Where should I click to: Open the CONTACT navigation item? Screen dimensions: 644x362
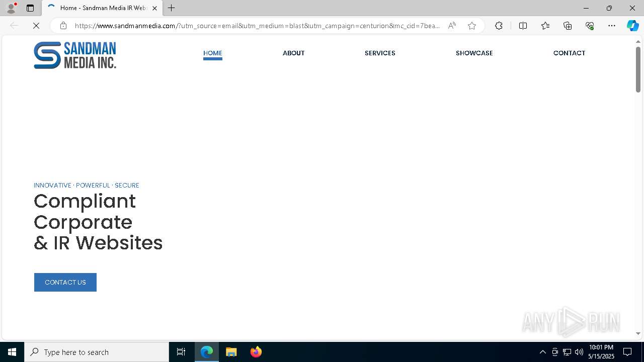coord(569,53)
